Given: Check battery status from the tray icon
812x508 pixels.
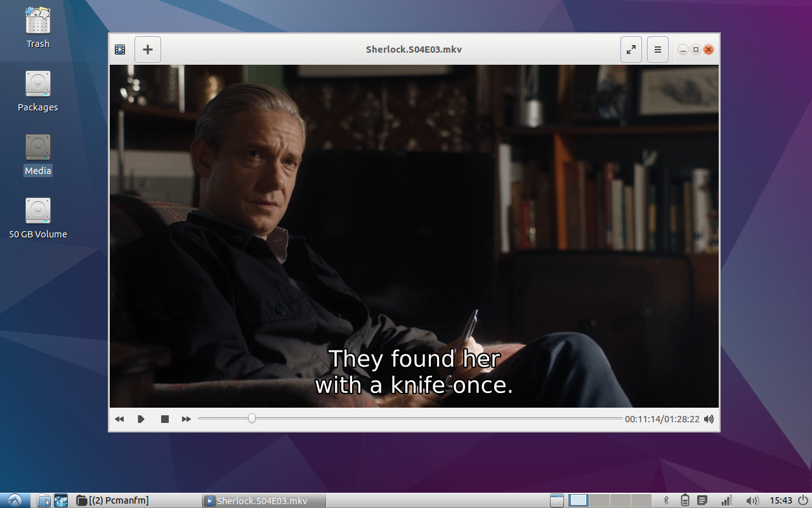Looking at the screenshot, I should [685, 500].
